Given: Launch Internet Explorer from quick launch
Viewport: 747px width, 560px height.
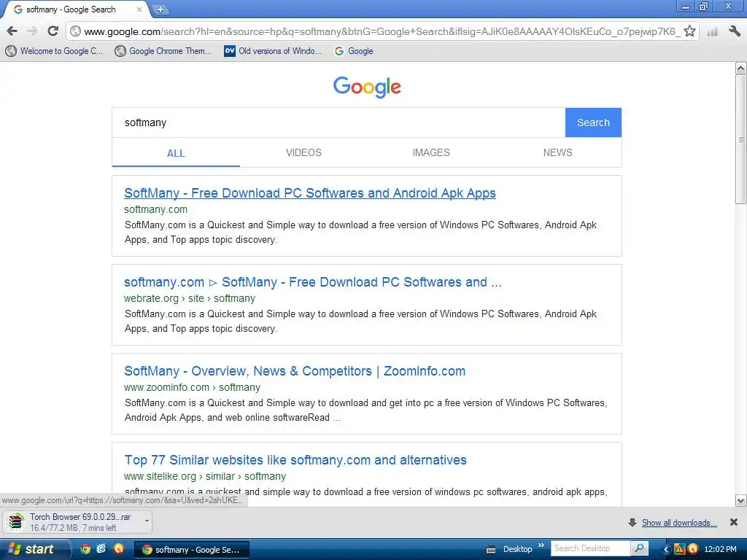Looking at the screenshot, I should [101, 549].
